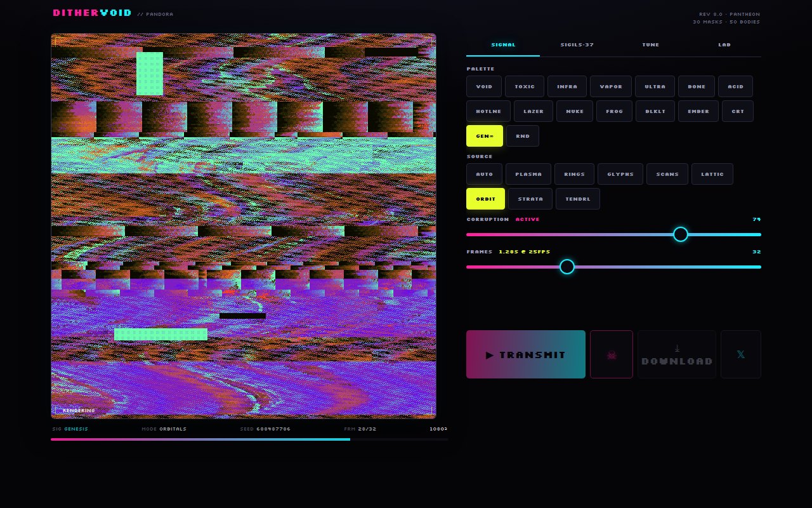
Task: Pick the Frog palette
Action: coord(614,111)
